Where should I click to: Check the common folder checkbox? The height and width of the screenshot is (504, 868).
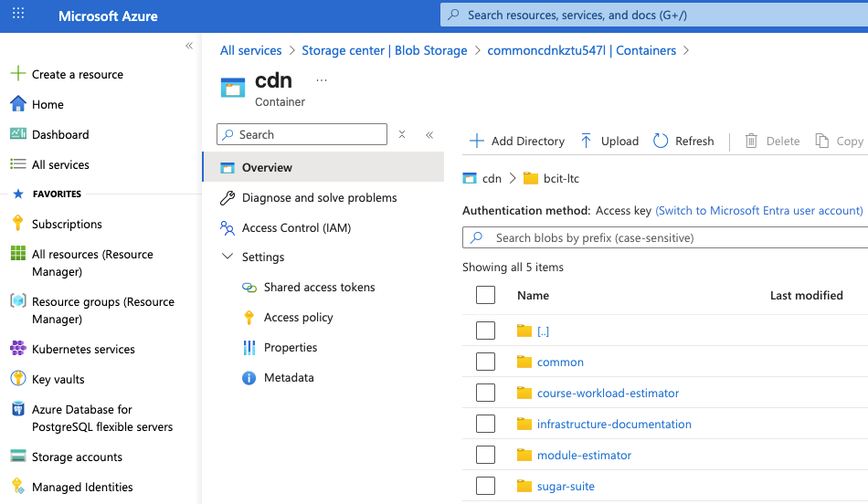pyautogui.click(x=485, y=362)
